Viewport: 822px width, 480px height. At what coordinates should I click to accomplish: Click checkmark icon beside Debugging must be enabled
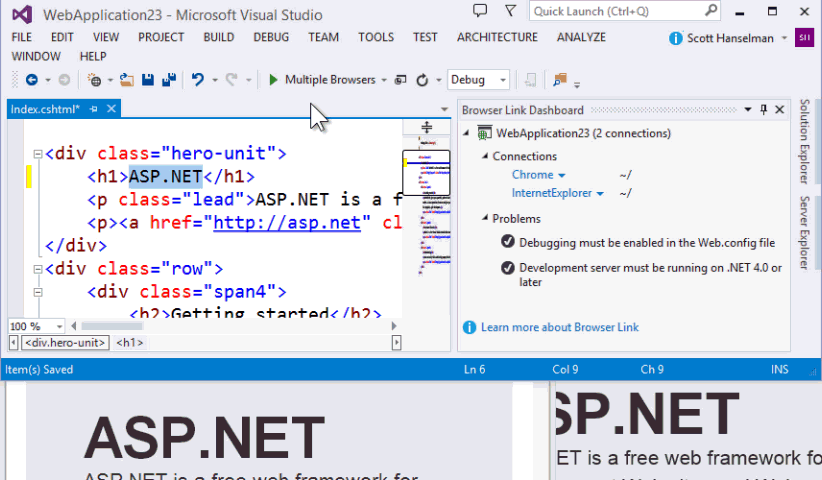[x=507, y=242]
